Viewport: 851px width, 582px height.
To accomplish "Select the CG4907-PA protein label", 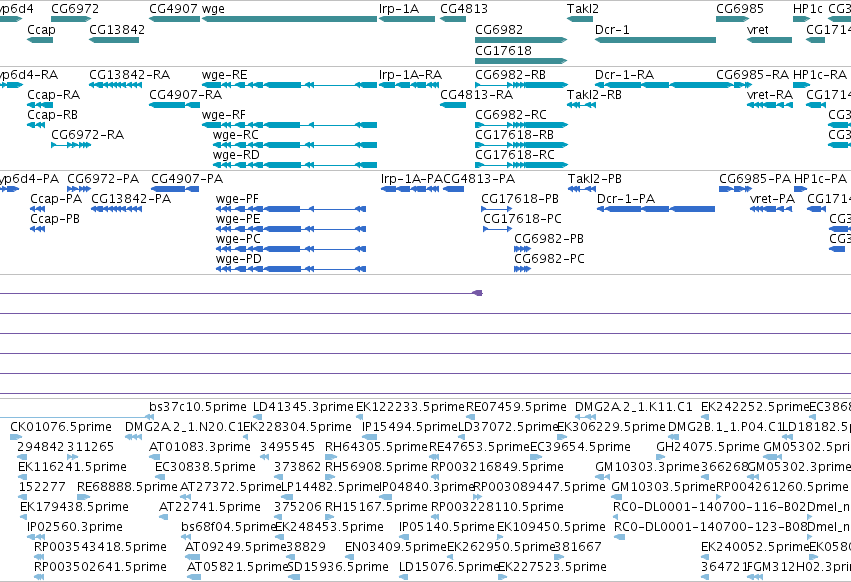I will tap(187, 179).
